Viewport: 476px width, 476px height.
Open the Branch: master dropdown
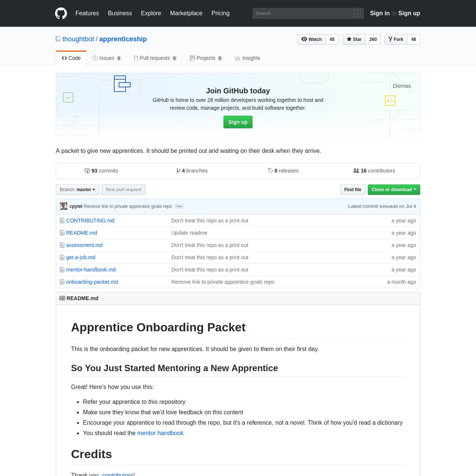(x=77, y=190)
